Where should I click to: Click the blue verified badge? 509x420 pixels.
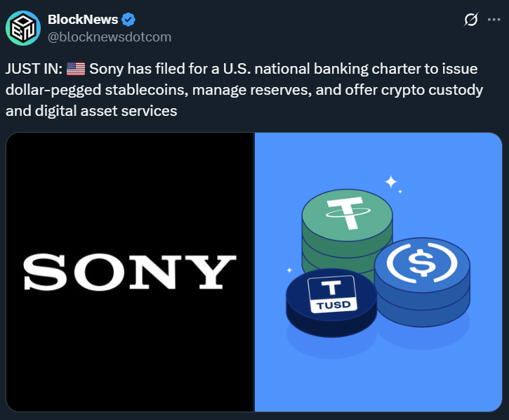[130, 20]
